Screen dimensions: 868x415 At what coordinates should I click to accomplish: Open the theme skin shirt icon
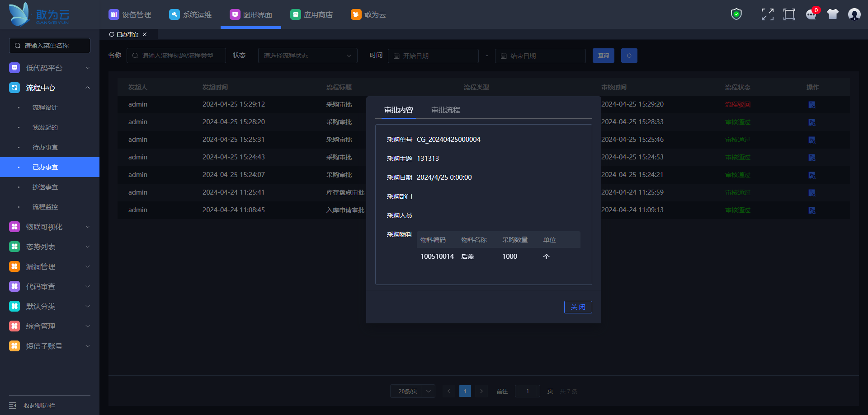tap(833, 14)
